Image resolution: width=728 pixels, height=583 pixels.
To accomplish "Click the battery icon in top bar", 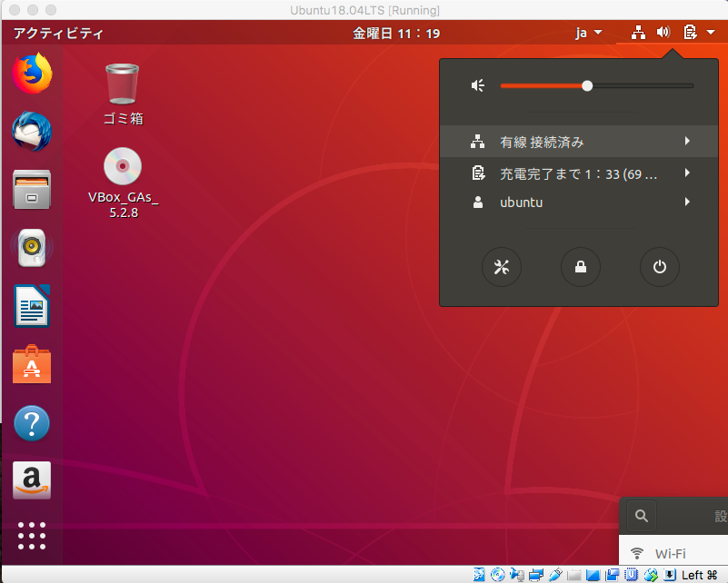I will coord(690,32).
